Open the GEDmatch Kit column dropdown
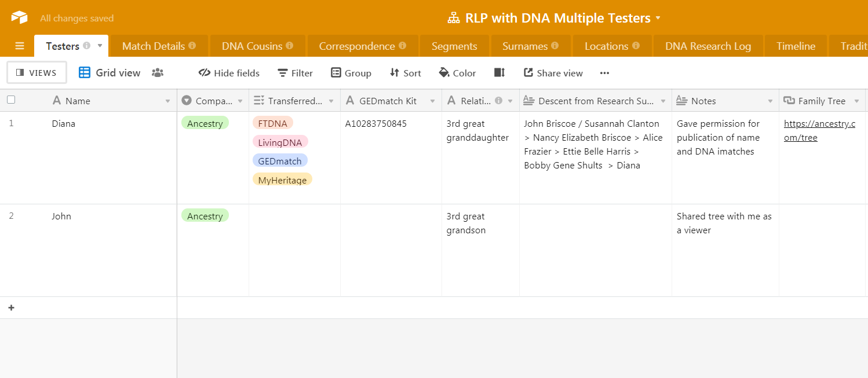 click(432, 101)
